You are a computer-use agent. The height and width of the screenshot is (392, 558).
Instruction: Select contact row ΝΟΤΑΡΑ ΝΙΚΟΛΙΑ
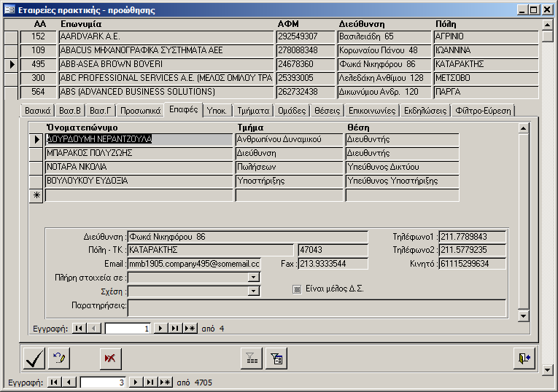tap(139, 167)
